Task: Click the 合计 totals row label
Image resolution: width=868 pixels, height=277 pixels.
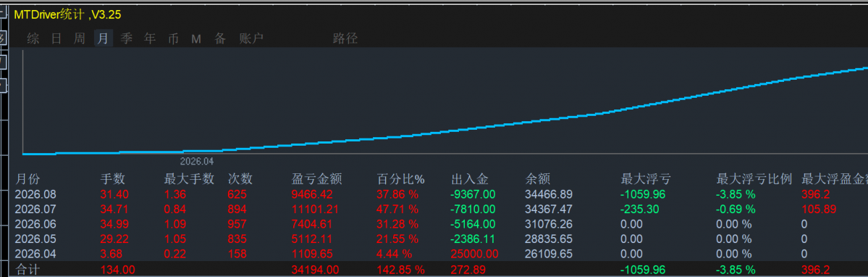Action: [28, 270]
